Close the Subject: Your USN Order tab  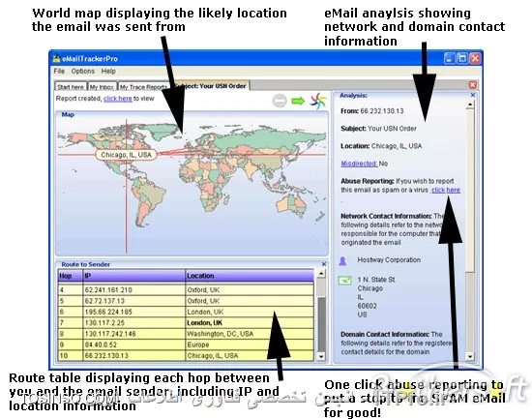pos(472,85)
